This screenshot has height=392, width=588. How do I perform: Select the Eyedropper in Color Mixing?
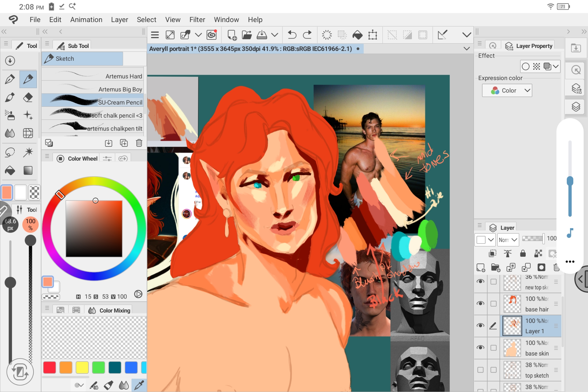click(139, 385)
